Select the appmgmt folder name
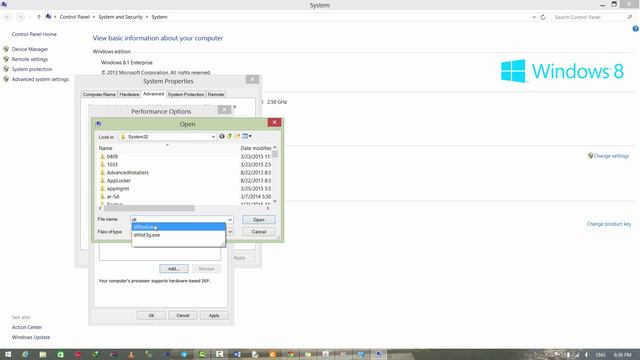Viewport: 640px width, 360px height. [118, 189]
